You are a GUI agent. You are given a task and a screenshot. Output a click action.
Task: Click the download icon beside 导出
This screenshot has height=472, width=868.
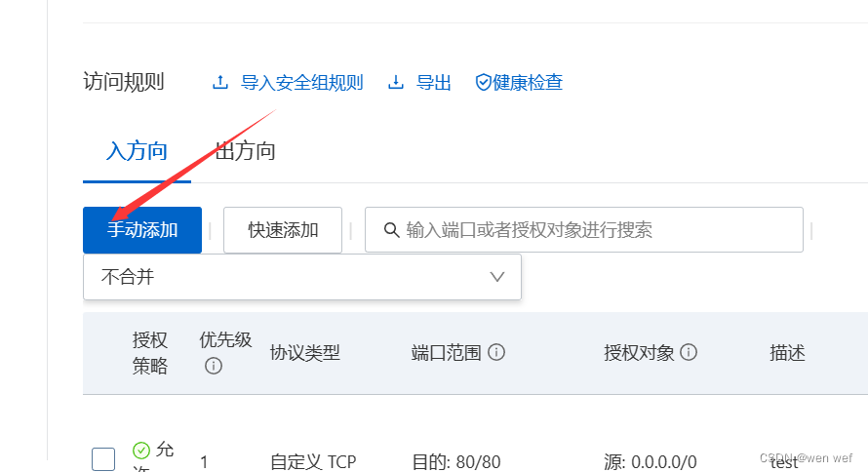[395, 83]
